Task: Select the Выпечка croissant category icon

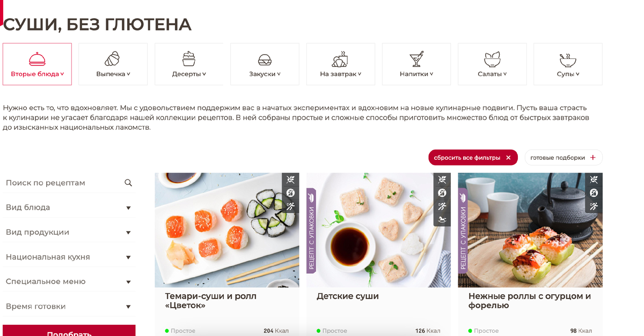Action: (113, 58)
